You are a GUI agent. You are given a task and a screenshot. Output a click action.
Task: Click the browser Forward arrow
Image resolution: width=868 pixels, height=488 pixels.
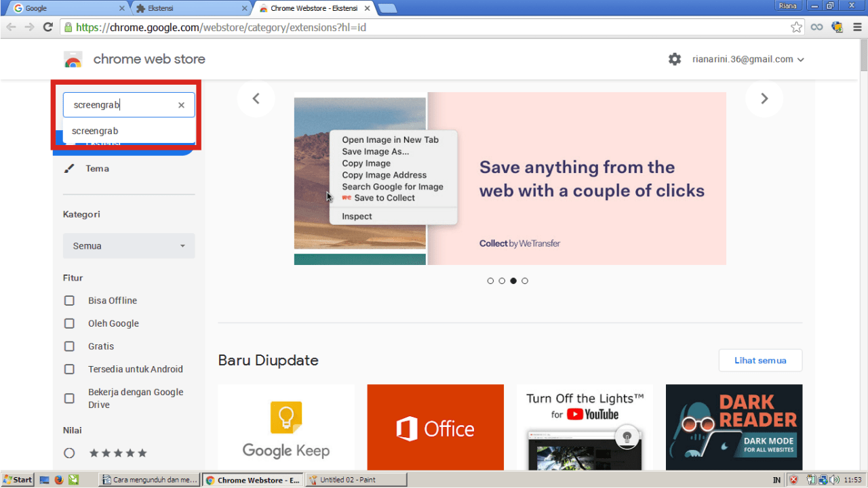(x=29, y=27)
